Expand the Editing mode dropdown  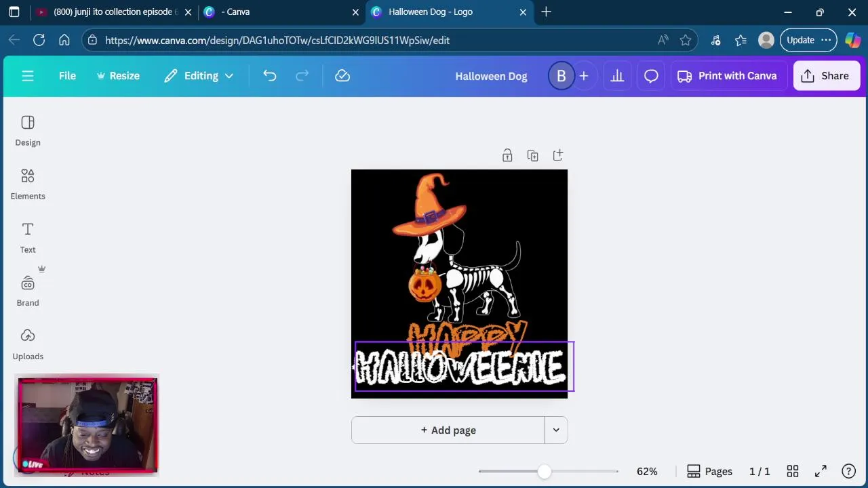(199, 76)
